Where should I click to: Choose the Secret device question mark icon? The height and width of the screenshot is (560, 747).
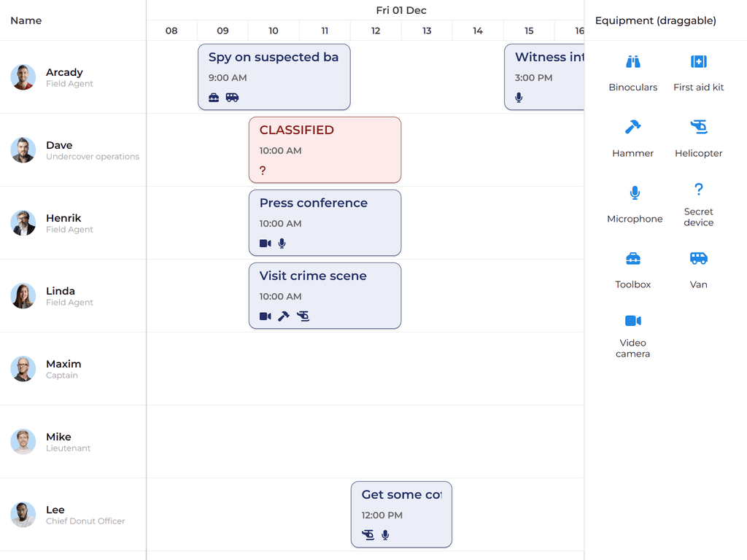[x=698, y=190]
